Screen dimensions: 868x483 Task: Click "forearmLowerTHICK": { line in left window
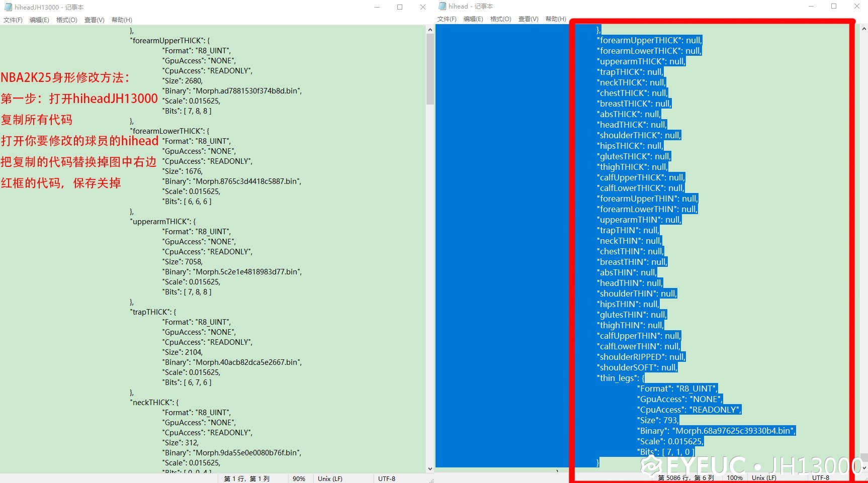click(x=170, y=131)
